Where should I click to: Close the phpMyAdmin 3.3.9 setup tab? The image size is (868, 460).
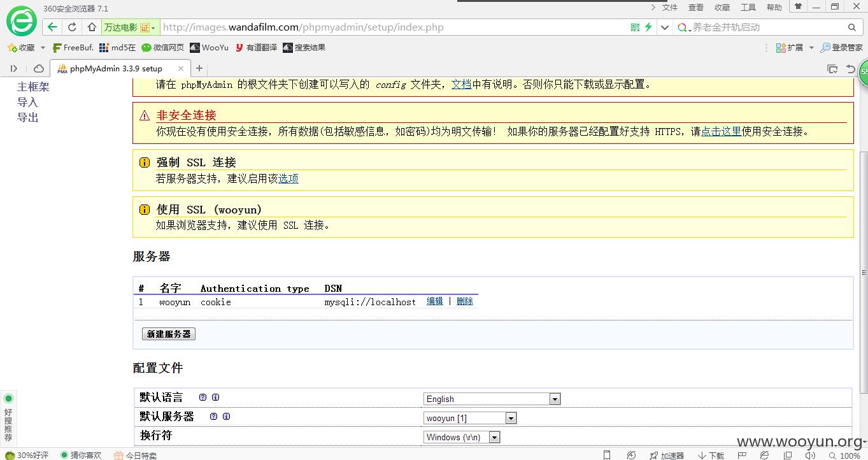(x=181, y=68)
